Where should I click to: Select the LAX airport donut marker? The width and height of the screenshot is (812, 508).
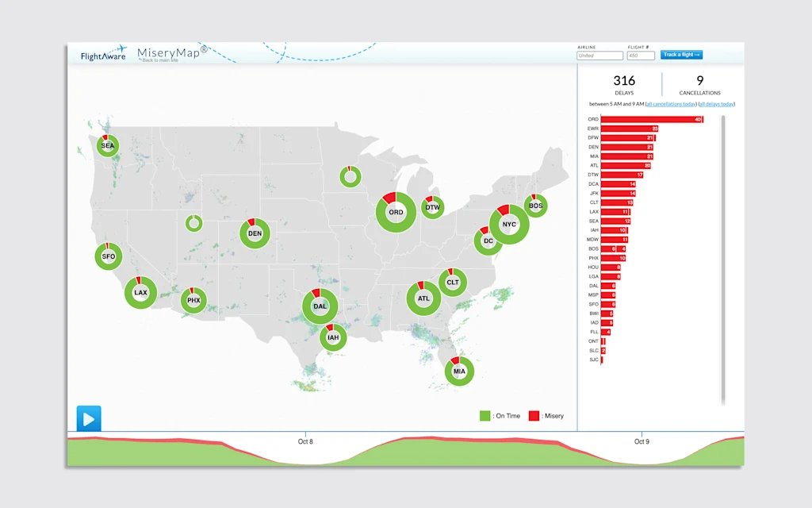pyautogui.click(x=140, y=293)
